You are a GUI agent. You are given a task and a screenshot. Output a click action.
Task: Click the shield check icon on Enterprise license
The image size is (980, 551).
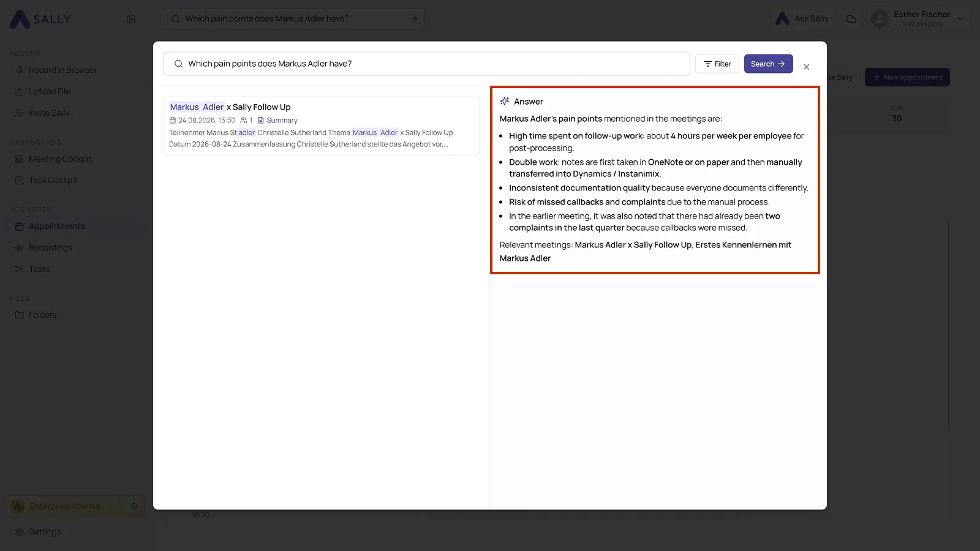point(134,506)
